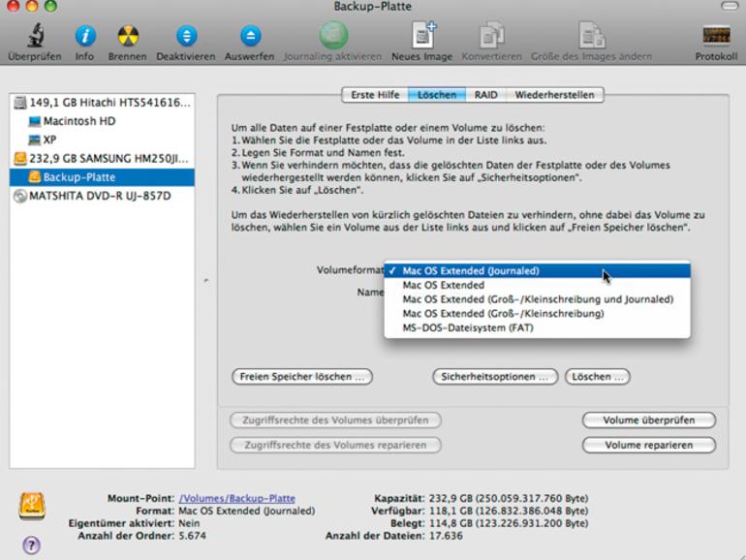Select 232,9 GB SAMSUNG disk row

(x=102, y=159)
